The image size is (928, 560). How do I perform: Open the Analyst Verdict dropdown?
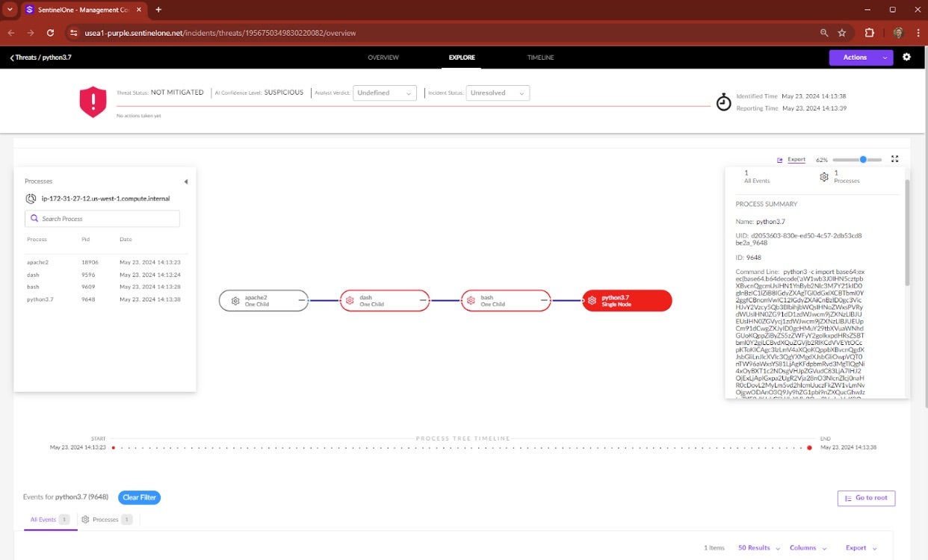385,93
